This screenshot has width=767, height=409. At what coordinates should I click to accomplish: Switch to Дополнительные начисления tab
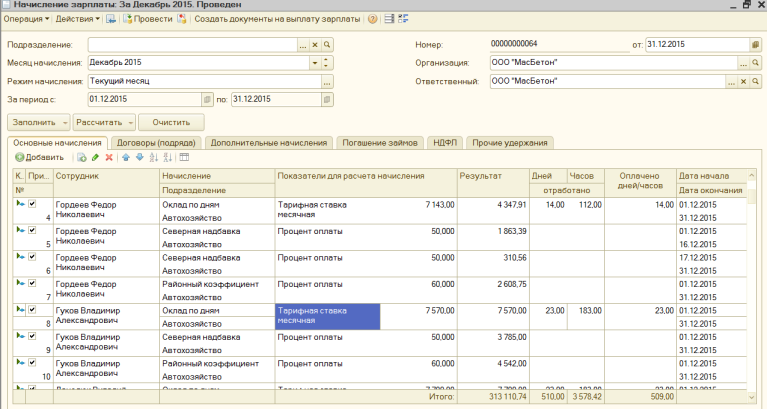pos(269,143)
